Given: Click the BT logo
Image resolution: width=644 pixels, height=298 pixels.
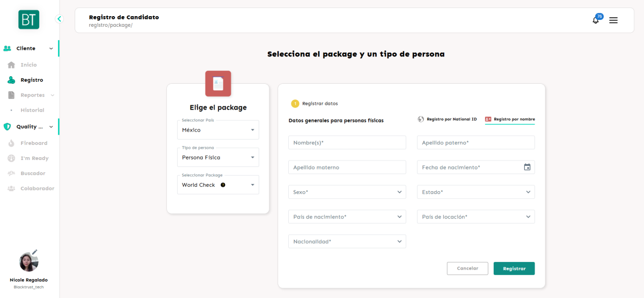Looking at the screenshot, I should [x=28, y=19].
